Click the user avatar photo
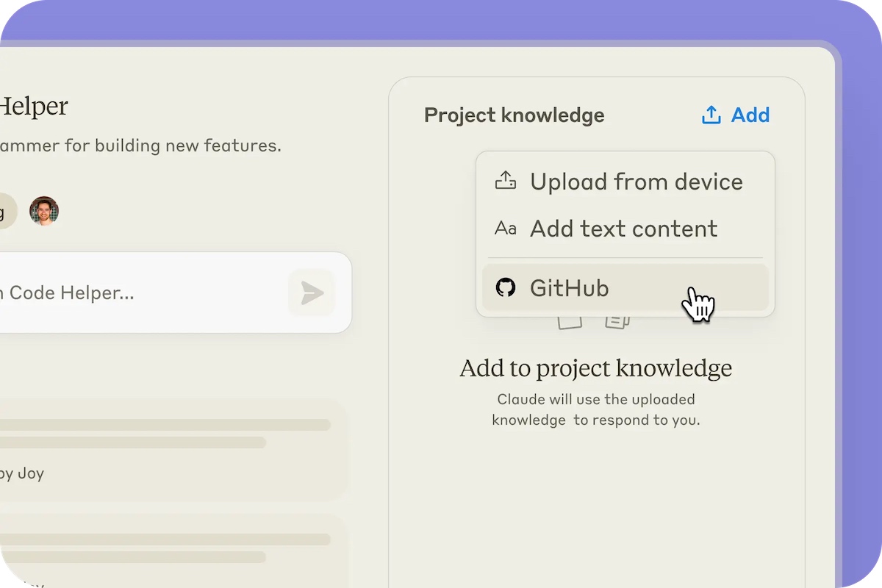The height and width of the screenshot is (588, 882). (x=44, y=211)
